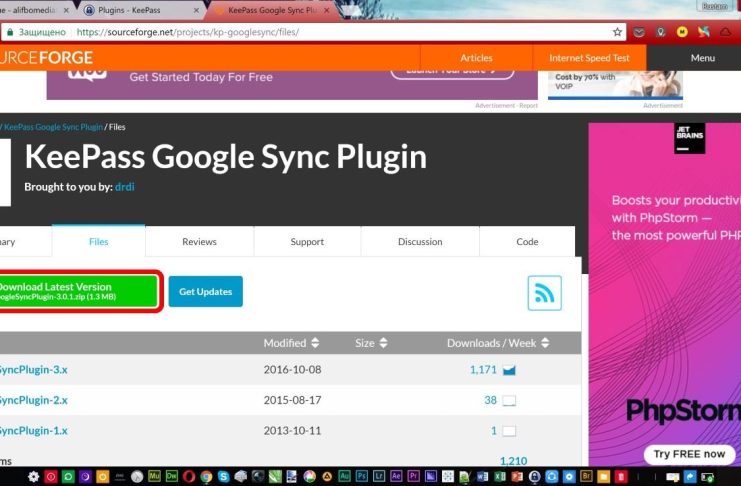
Task: Open PowerPoint from the taskbar
Action: [x=517, y=477]
